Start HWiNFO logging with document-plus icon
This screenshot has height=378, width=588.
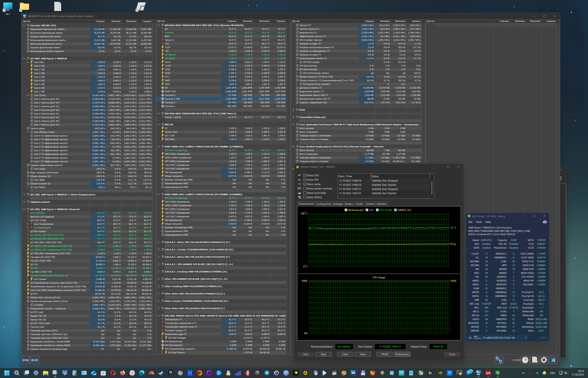point(534,360)
